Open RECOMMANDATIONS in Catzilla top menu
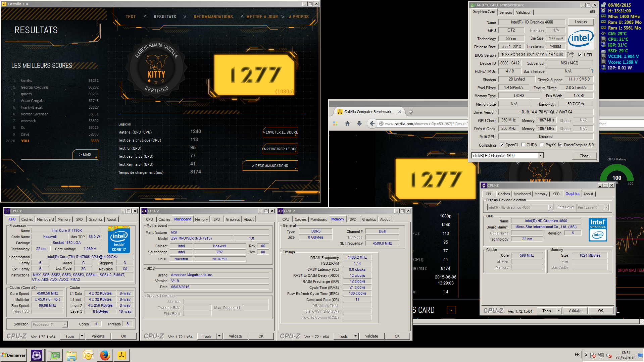The image size is (644, 362). point(213,17)
